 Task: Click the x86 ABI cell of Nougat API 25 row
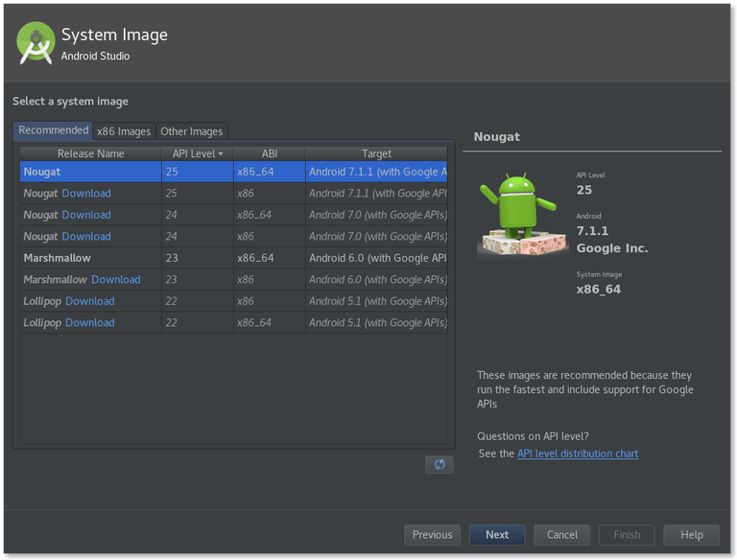coord(270,193)
